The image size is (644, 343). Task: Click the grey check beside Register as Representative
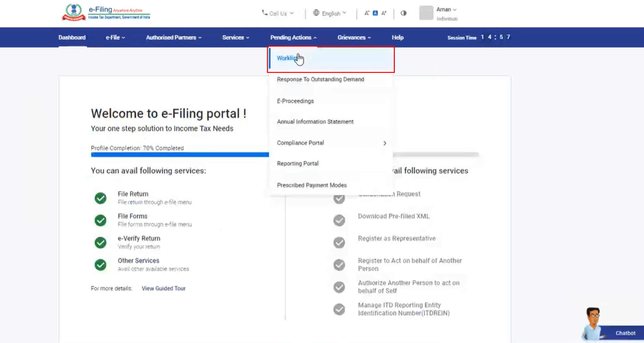[339, 242]
